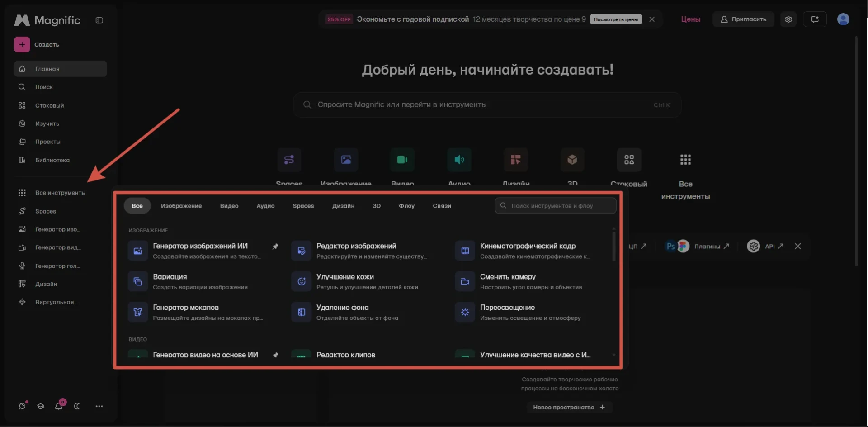The image size is (868, 427).
Task: Switch to the Изображение tab
Action: tap(181, 206)
